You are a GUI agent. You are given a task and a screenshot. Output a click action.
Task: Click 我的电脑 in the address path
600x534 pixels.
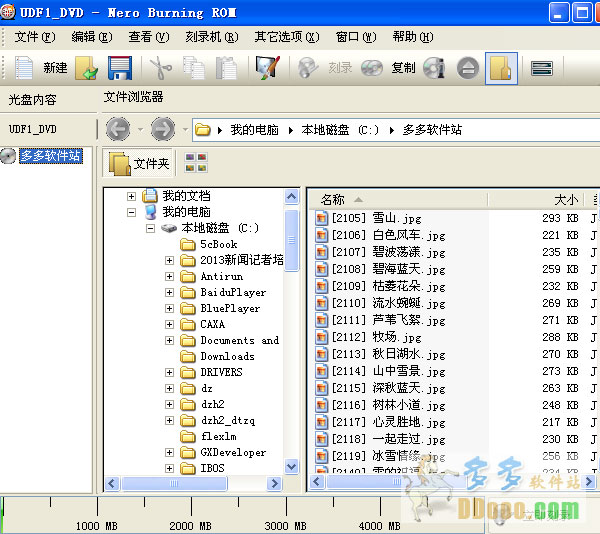(254, 130)
